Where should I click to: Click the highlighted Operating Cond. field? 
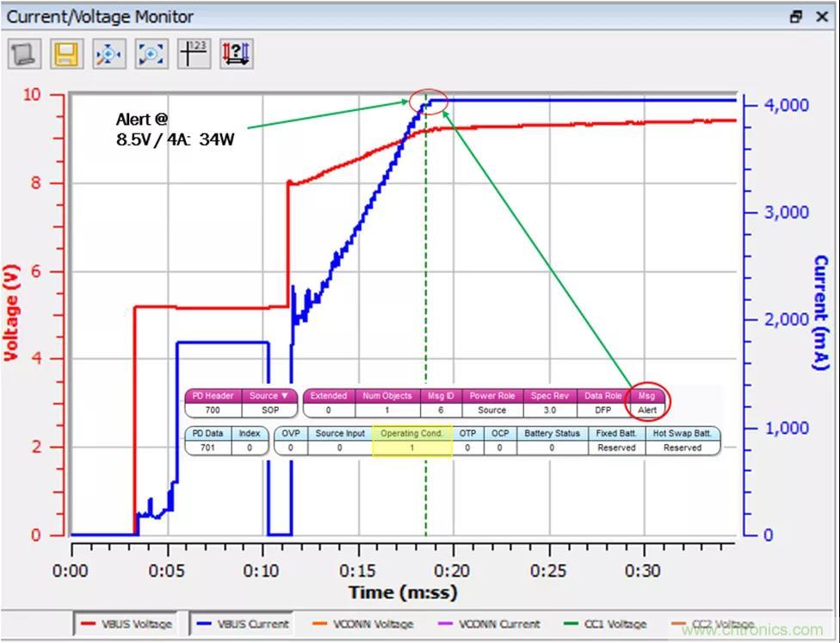pos(411,441)
